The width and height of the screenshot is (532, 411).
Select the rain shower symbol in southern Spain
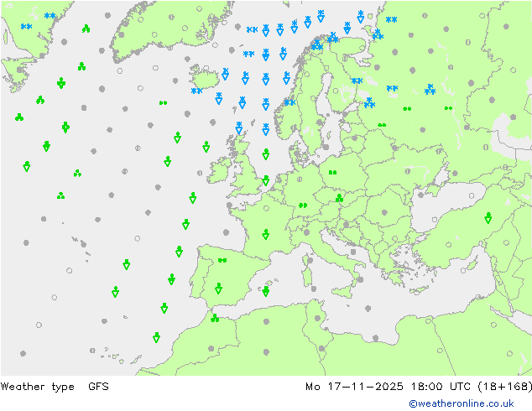pos(218,289)
